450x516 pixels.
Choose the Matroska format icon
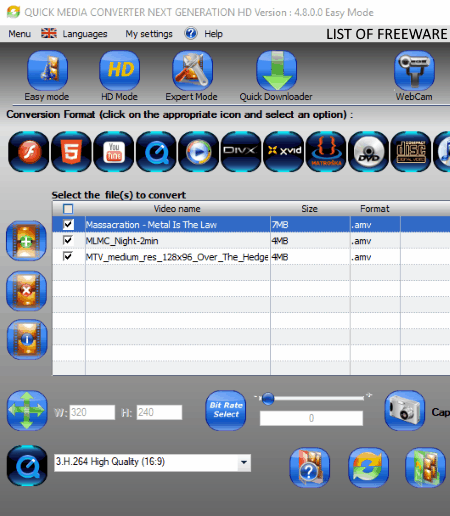pyautogui.click(x=326, y=151)
